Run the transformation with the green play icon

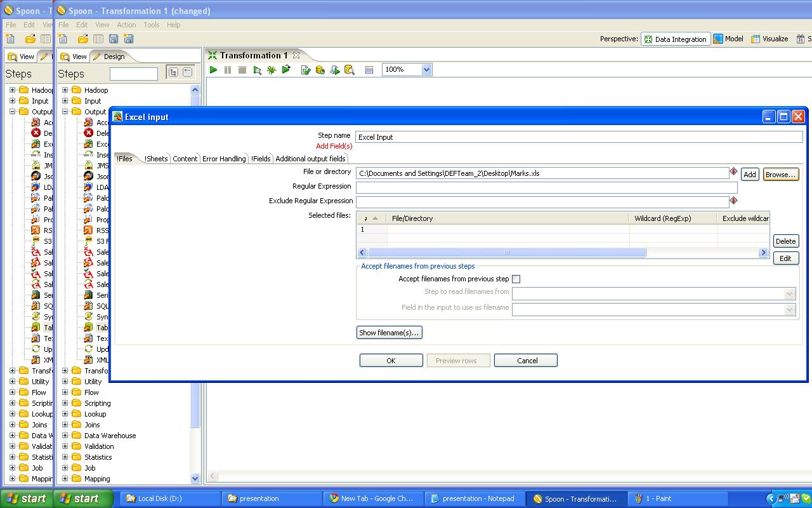pyautogui.click(x=213, y=70)
